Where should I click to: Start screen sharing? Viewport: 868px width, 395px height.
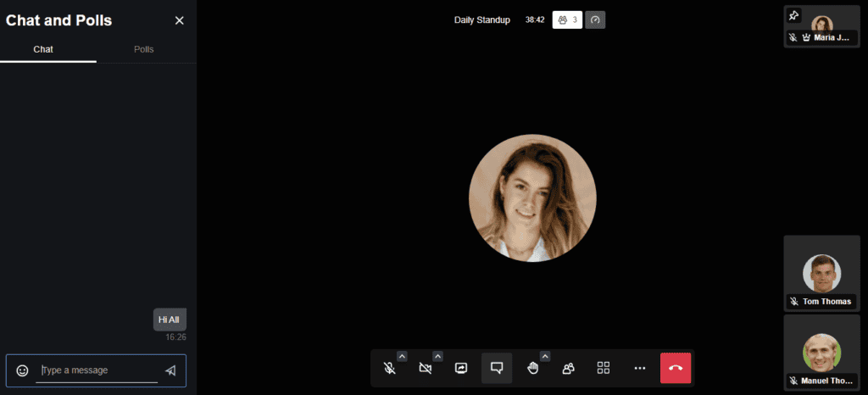[x=461, y=368]
